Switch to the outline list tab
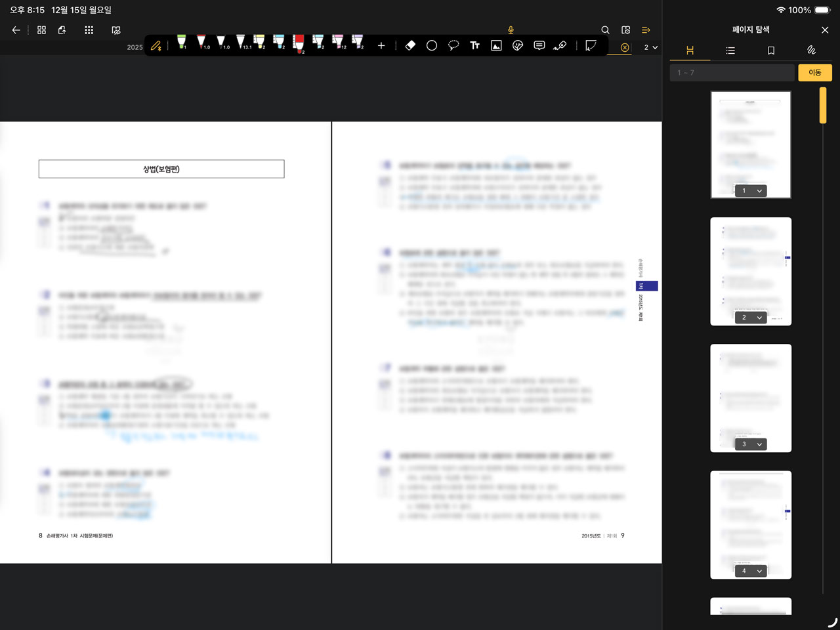 [x=730, y=51]
